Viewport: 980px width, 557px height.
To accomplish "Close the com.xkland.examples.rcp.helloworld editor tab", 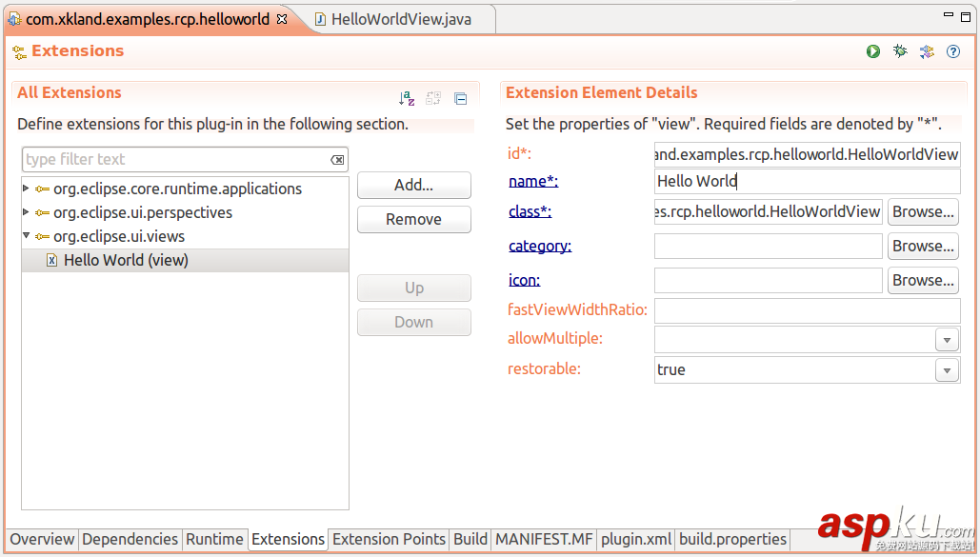I will pyautogui.click(x=281, y=19).
